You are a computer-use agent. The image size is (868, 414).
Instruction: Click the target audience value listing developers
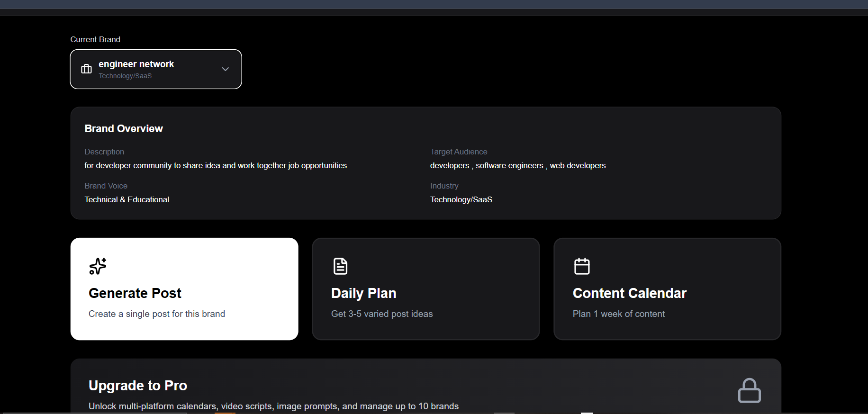[x=518, y=166]
